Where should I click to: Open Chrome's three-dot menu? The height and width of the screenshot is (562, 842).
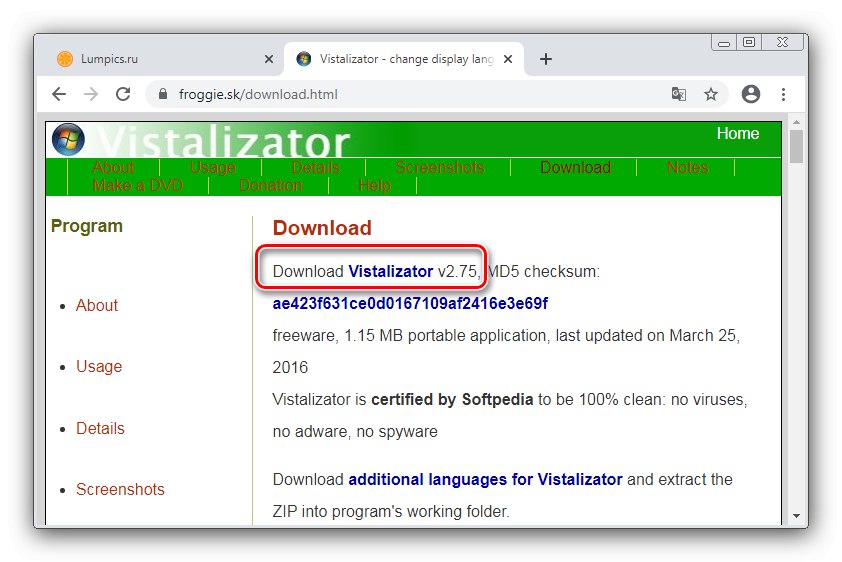click(x=783, y=94)
